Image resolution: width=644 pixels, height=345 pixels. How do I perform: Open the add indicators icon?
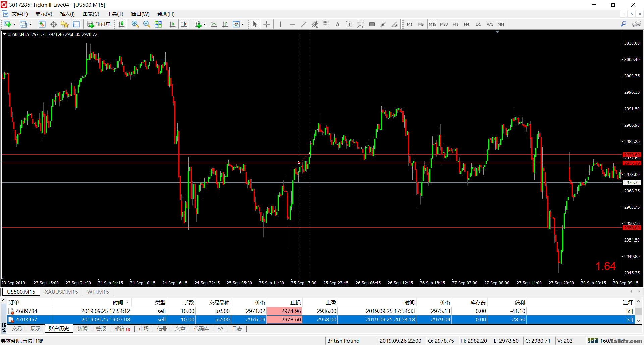coord(198,24)
